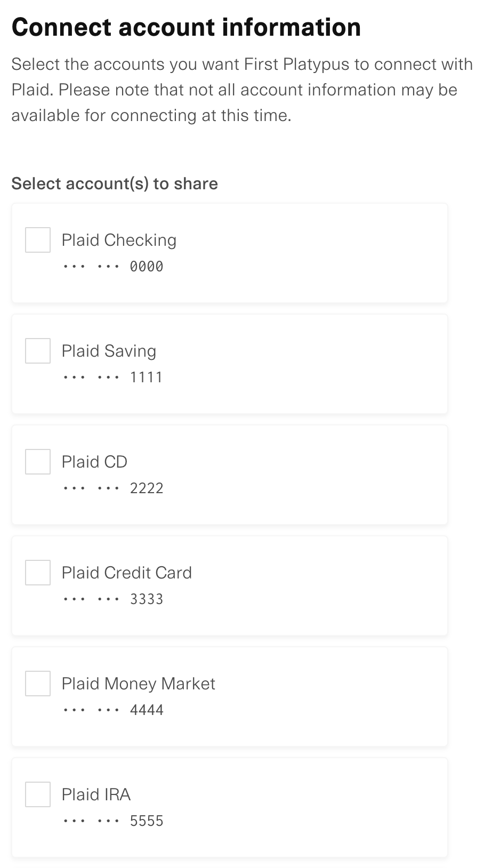
Task: Select the Plaid Credit Card checkbox
Action: coord(38,573)
